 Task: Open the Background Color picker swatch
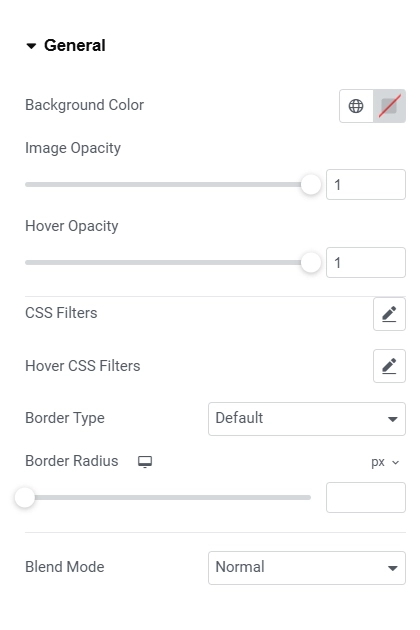click(389, 106)
